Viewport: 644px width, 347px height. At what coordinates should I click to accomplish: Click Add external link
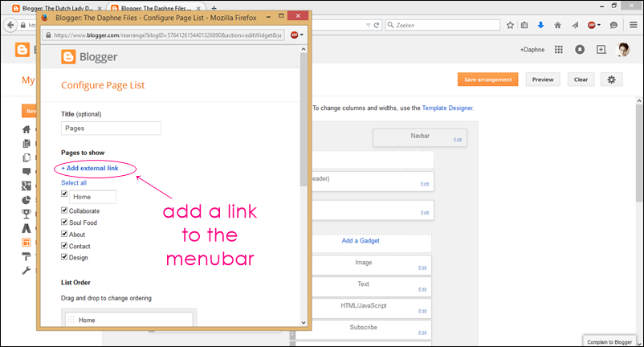pyautogui.click(x=90, y=169)
